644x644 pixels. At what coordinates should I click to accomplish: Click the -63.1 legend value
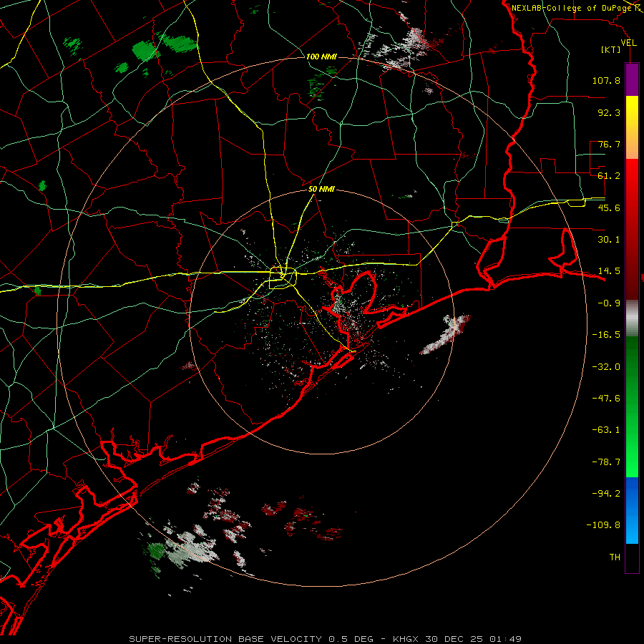(x=606, y=430)
